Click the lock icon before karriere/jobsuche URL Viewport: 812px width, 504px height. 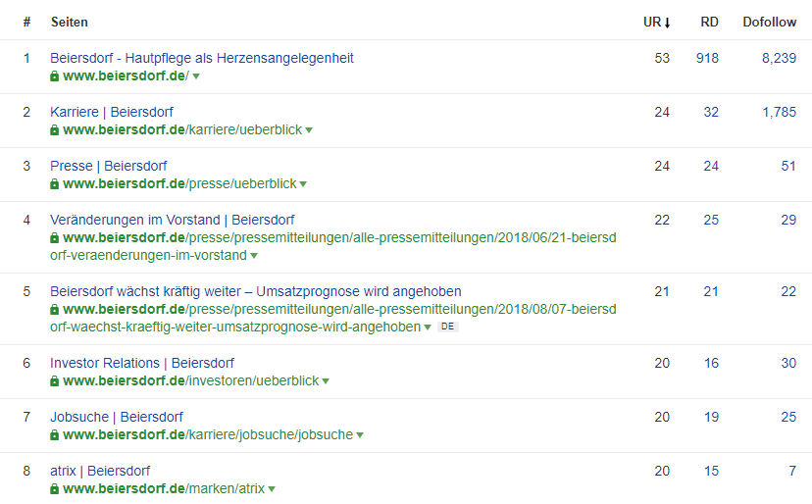54,434
